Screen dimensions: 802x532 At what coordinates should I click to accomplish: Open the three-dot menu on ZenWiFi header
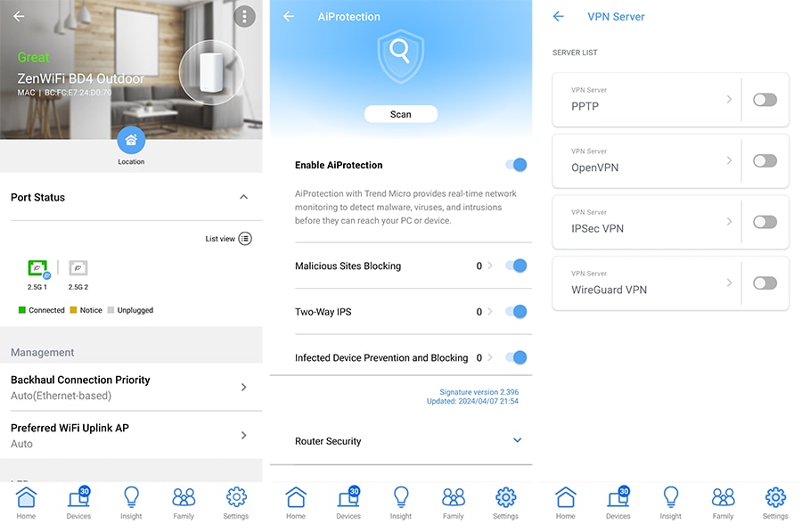(243, 17)
